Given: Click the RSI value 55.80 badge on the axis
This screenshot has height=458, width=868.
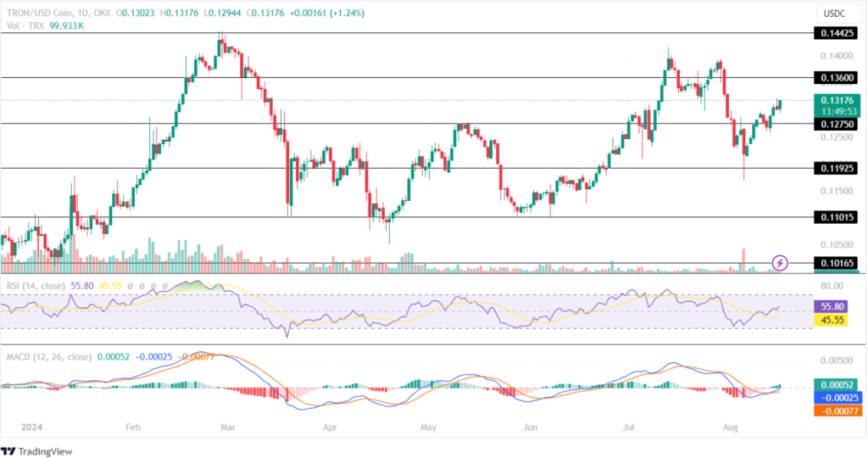Looking at the screenshot, I should click(x=831, y=306).
